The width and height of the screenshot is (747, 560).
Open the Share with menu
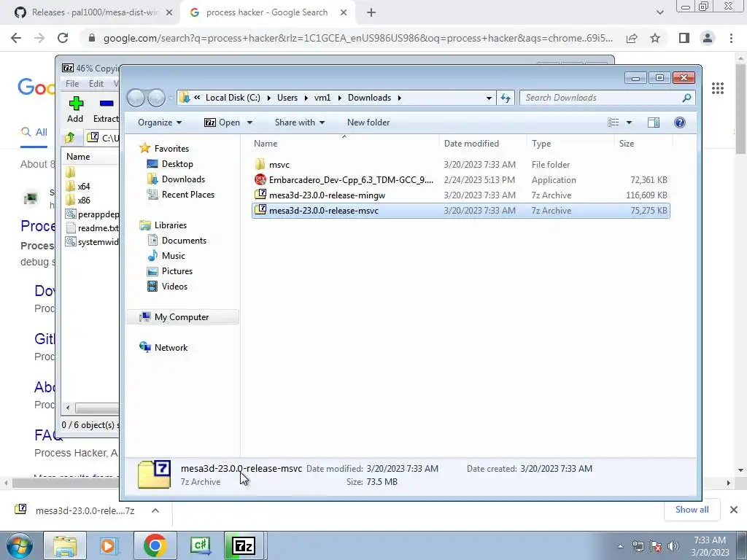pos(300,122)
